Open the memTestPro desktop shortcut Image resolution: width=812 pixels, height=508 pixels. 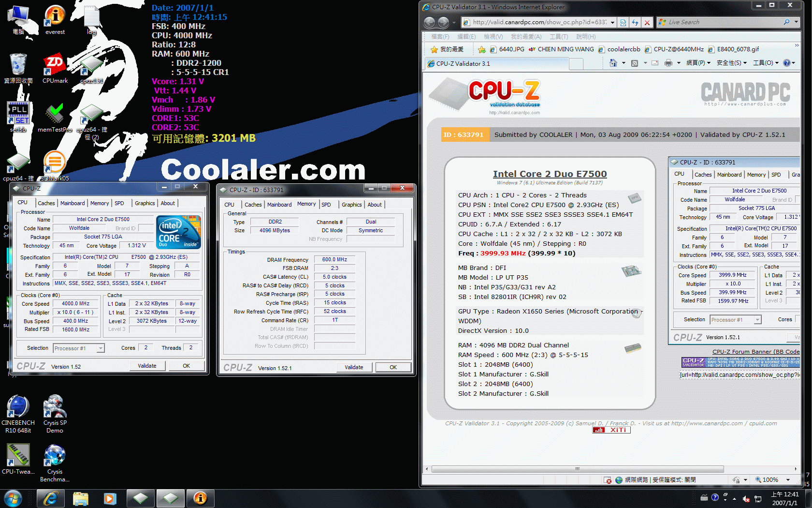[x=55, y=118]
